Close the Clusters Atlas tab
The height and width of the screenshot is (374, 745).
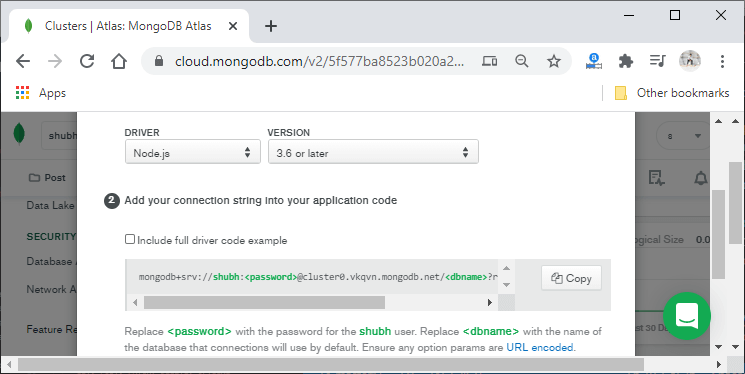coord(233,26)
